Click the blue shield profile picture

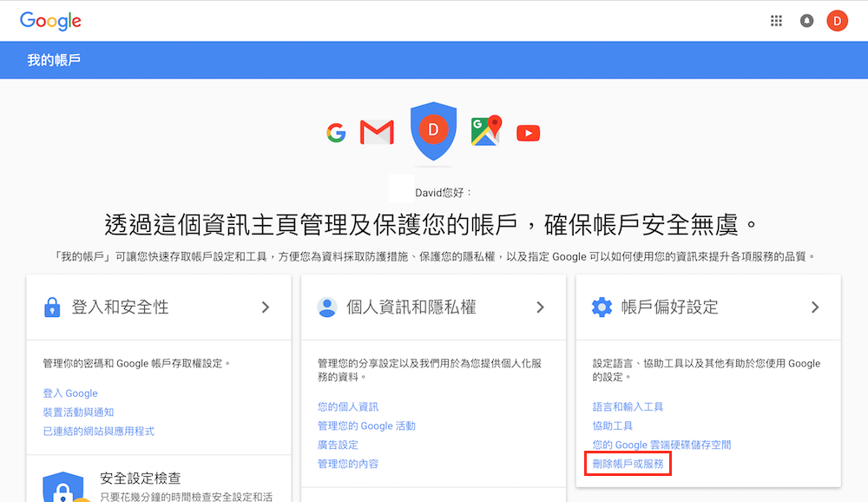(x=433, y=131)
